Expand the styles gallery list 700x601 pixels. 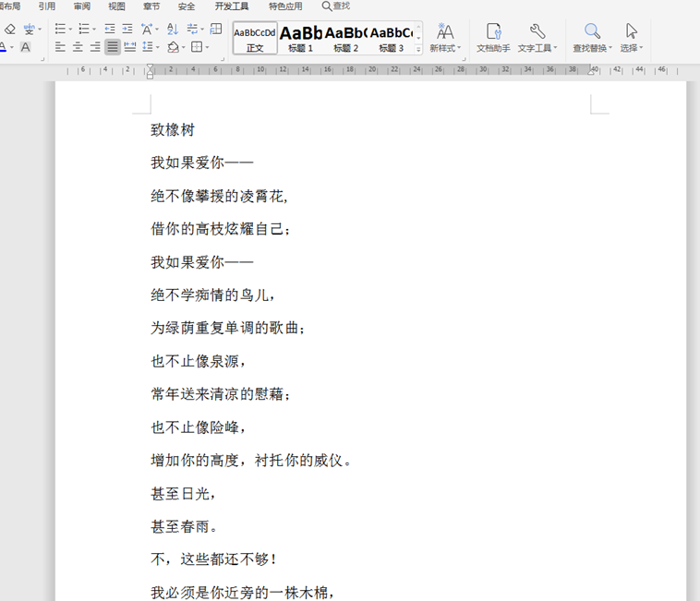(x=418, y=50)
